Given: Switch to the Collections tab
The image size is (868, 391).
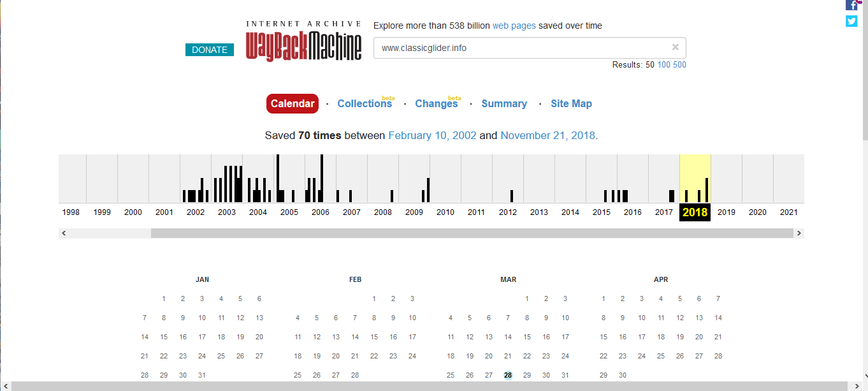Looking at the screenshot, I should tap(365, 104).
